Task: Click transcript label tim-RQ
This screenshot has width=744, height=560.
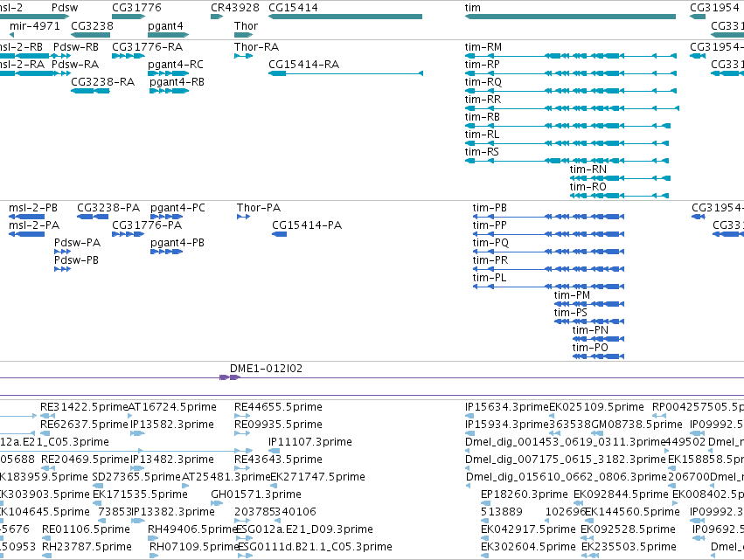Action: tap(483, 82)
